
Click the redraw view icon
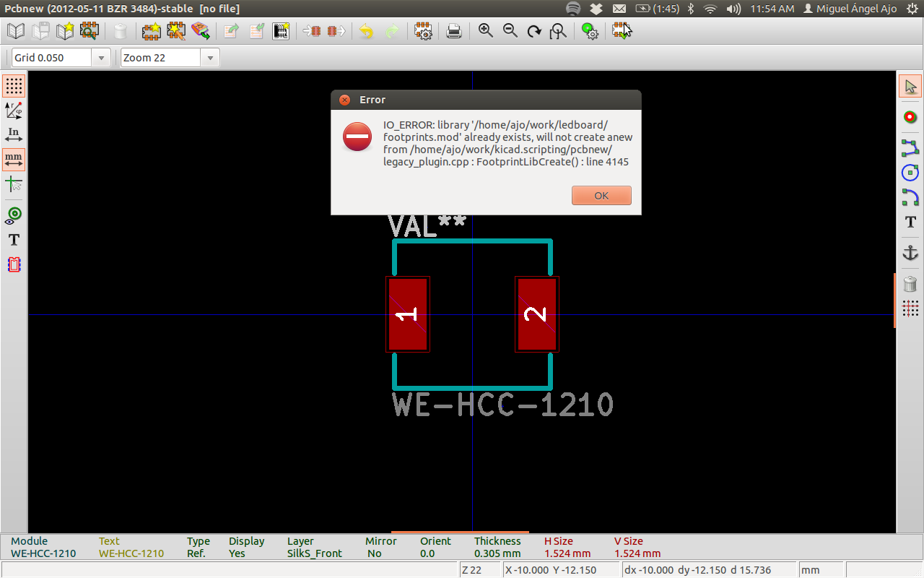click(534, 31)
